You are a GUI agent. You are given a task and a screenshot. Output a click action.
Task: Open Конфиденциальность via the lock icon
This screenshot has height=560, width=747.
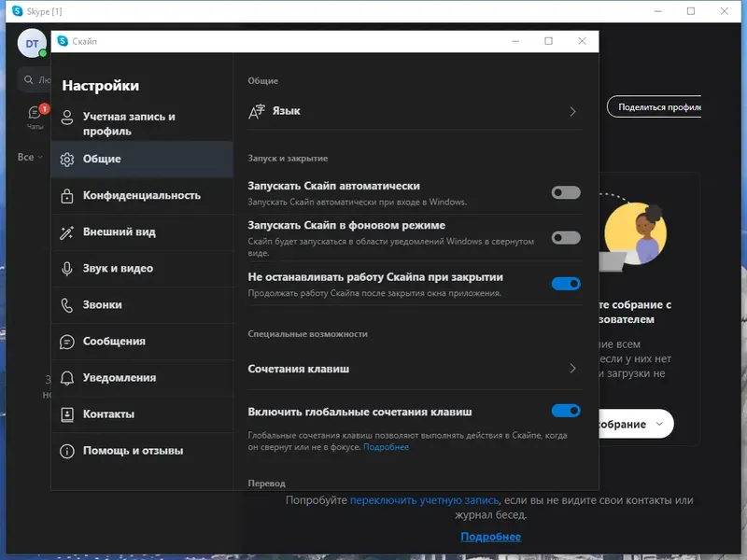pos(68,195)
